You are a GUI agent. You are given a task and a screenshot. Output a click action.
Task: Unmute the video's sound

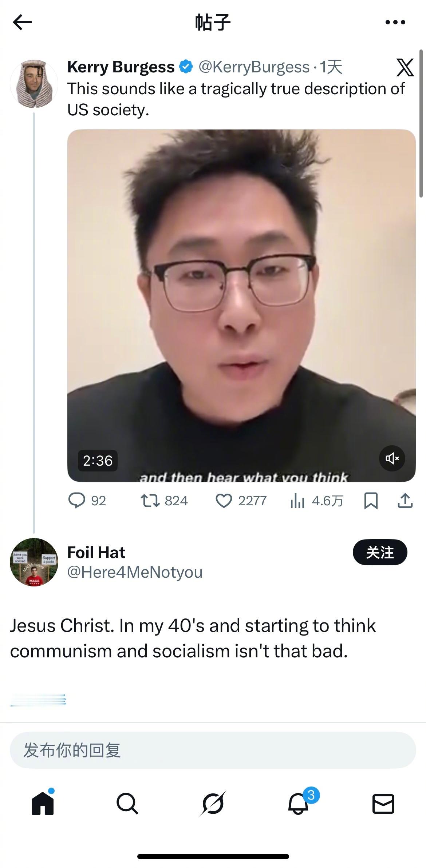392,458
